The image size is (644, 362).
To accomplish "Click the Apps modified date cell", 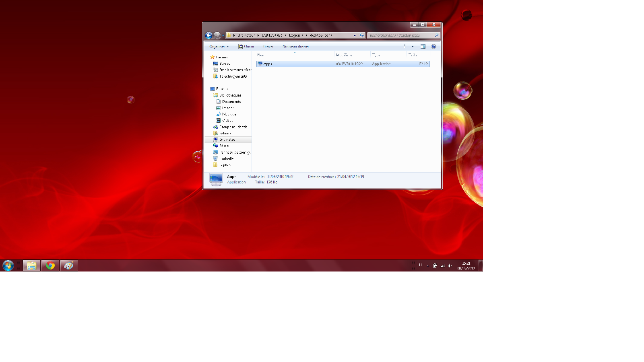I will click(349, 64).
